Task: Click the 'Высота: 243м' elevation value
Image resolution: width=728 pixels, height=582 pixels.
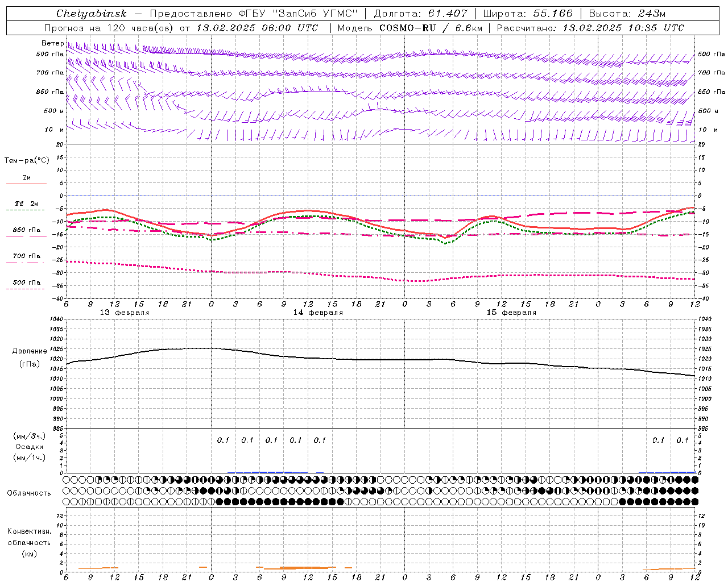Action: (627, 14)
